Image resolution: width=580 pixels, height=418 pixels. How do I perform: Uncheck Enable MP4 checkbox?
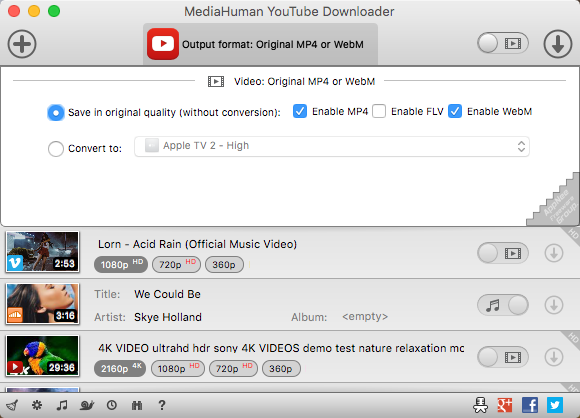300,111
